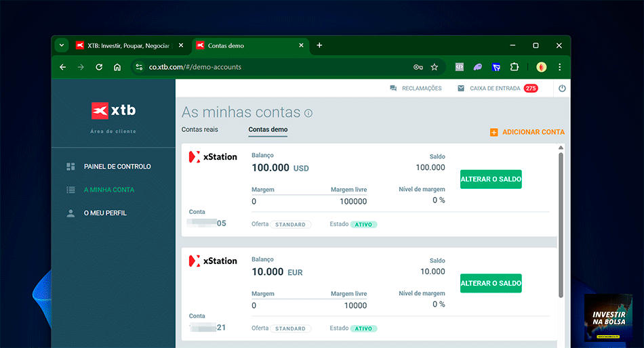Click STANDARD offer badge on EUR account
The height and width of the screenshot is (348, 644).
tap(290, 328)
